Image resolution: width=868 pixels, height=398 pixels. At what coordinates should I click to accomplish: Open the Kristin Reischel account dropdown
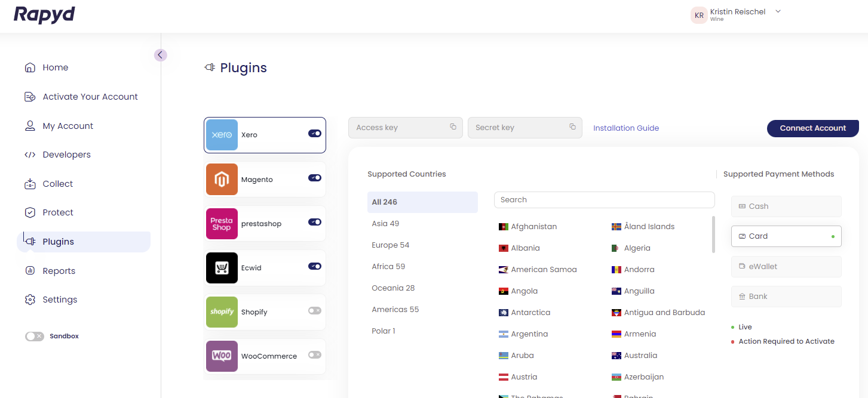tap(778, 11)
